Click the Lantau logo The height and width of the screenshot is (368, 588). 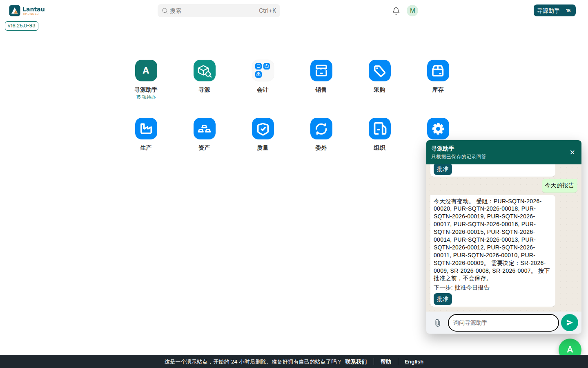27,11
